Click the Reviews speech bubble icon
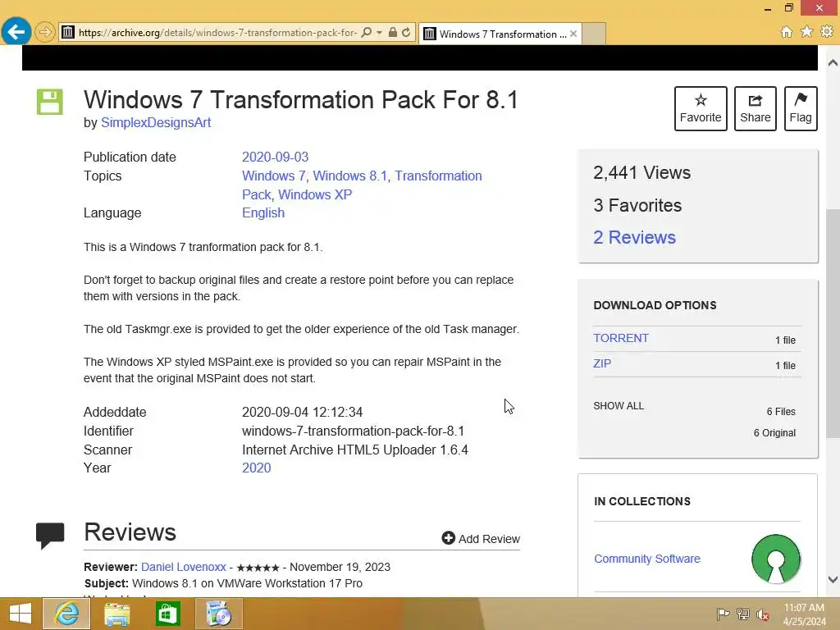The image size is (840, 630). point(50,535)
